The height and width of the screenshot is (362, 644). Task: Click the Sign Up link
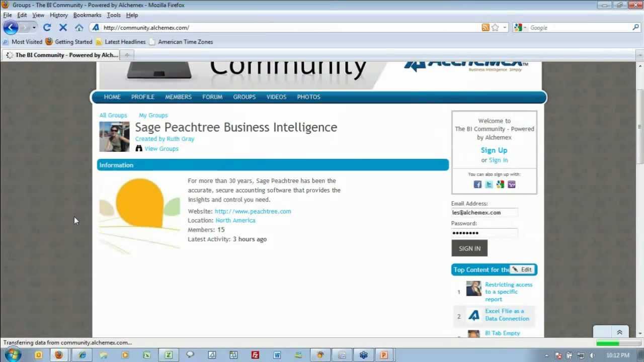(494, 150)
